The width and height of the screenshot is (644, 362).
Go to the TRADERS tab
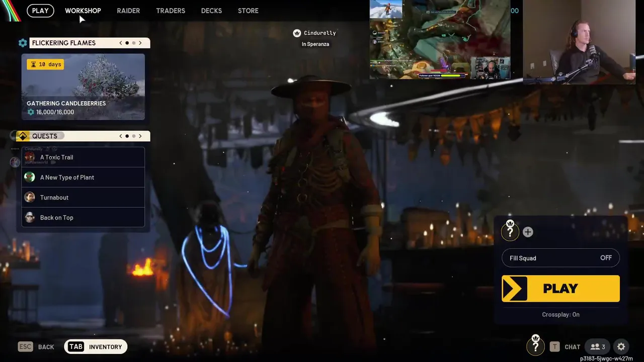[x=171, y=11]
